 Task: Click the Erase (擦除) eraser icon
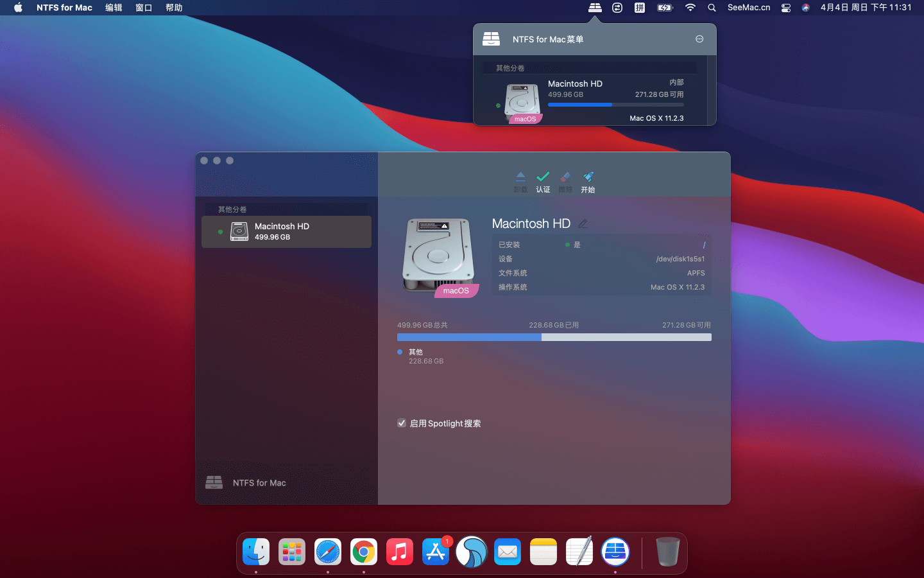click(565, 177)
